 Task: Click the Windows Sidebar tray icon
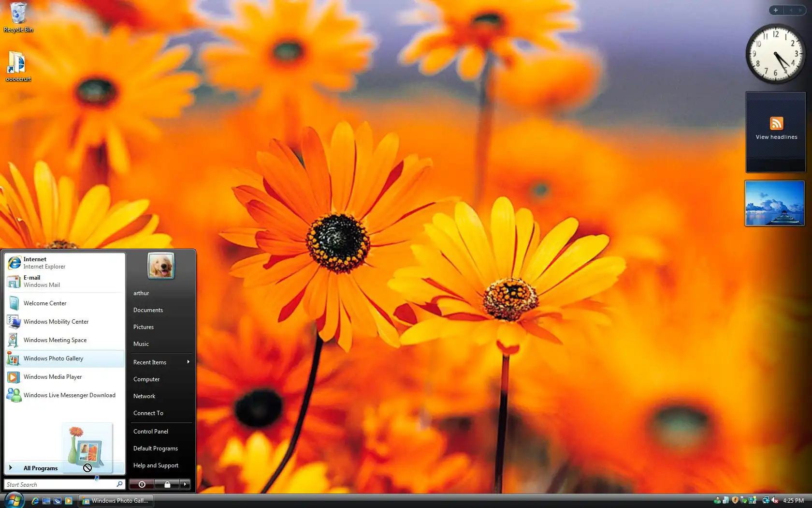coord(752,500)
